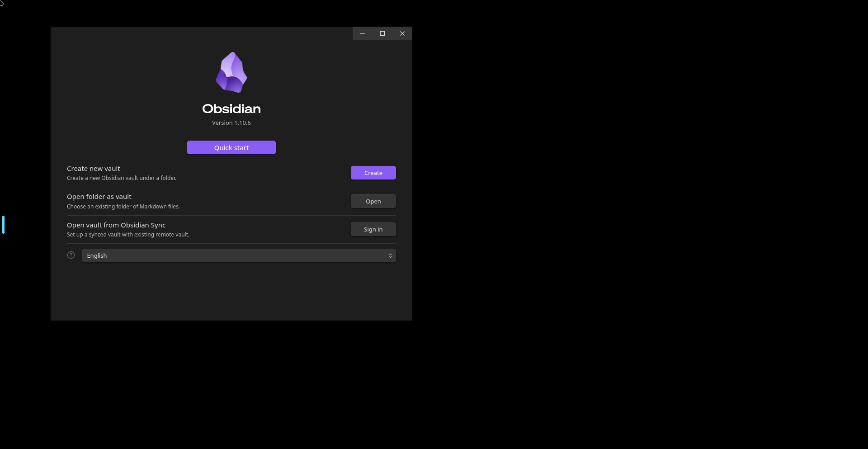Click 'Choose an existing folder of Markdown files' description

point(123,206)
